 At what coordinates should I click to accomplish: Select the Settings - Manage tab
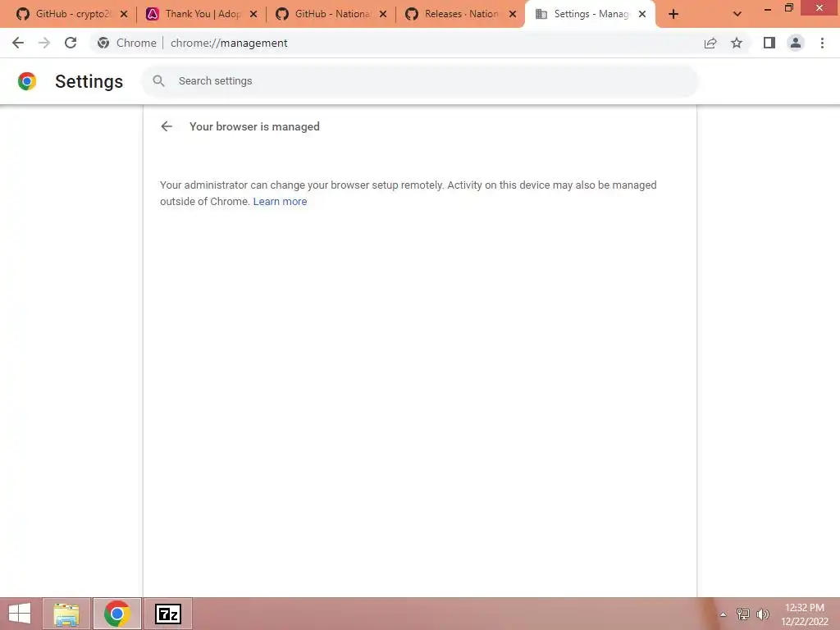point(589,14)
